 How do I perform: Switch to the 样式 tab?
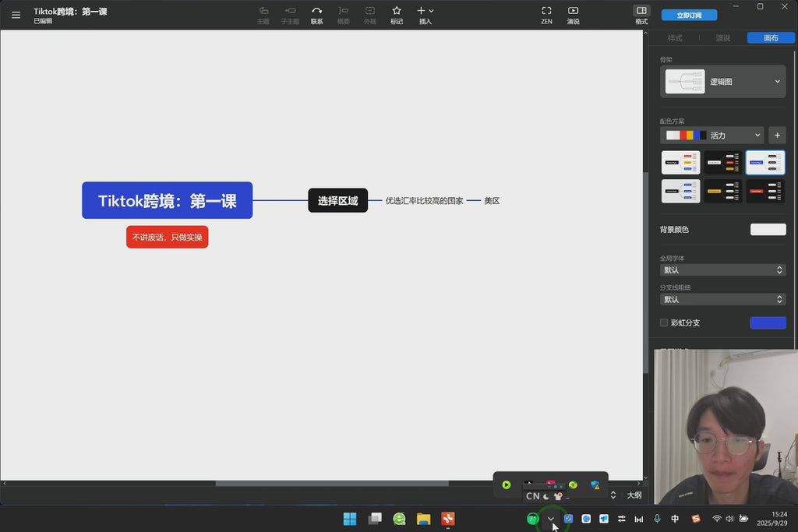coord(675,37)
